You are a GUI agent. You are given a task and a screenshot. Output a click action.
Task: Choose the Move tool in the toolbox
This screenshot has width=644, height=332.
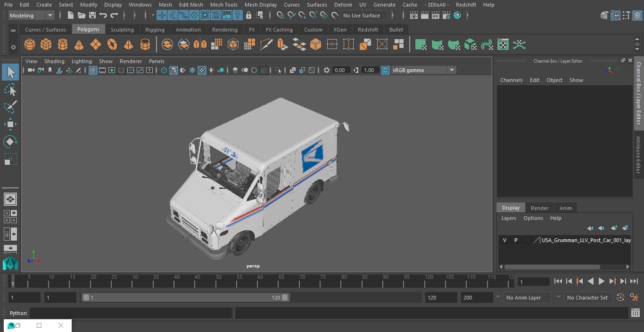(10, 124)
